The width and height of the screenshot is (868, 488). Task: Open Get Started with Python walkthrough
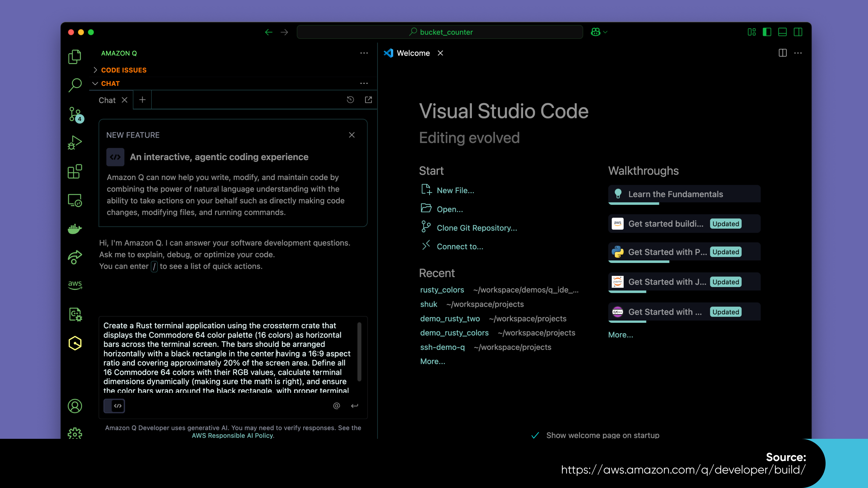(684, 252)
